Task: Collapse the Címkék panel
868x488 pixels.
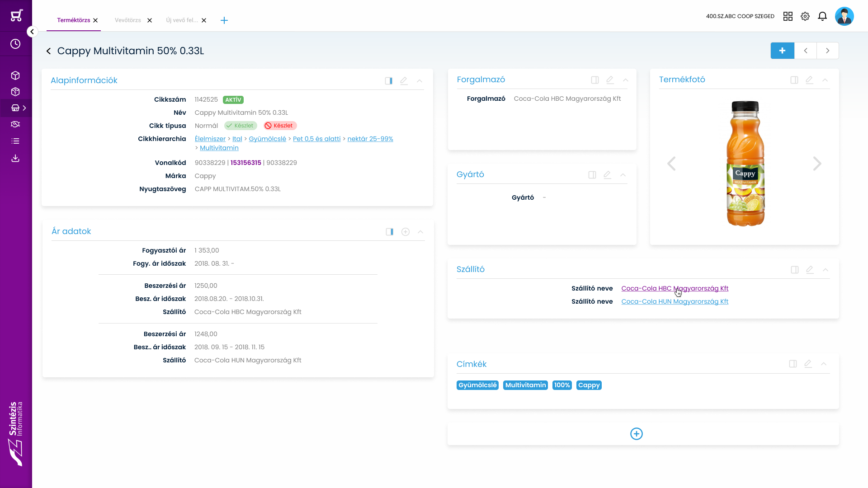Action: click(824, 364)
